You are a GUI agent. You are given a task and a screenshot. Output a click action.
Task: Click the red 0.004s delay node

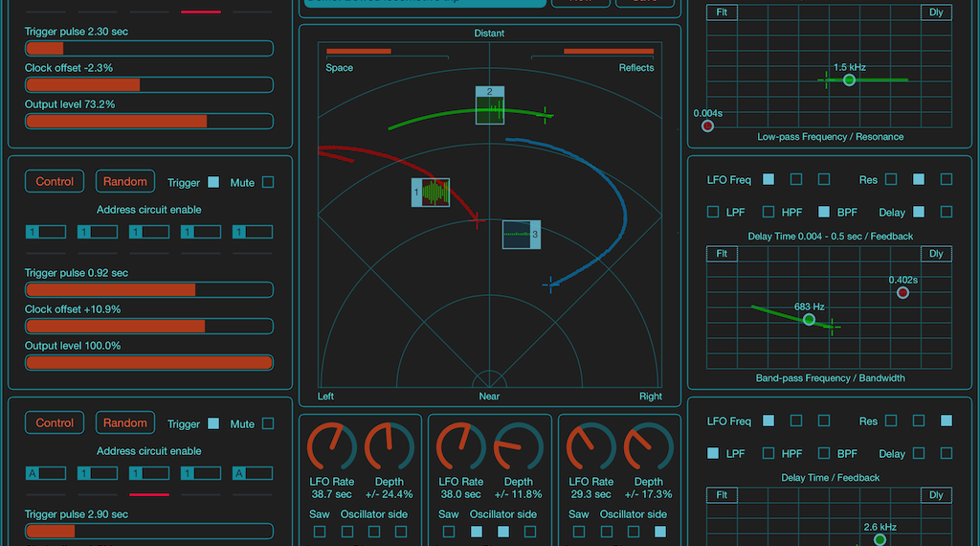707,125
